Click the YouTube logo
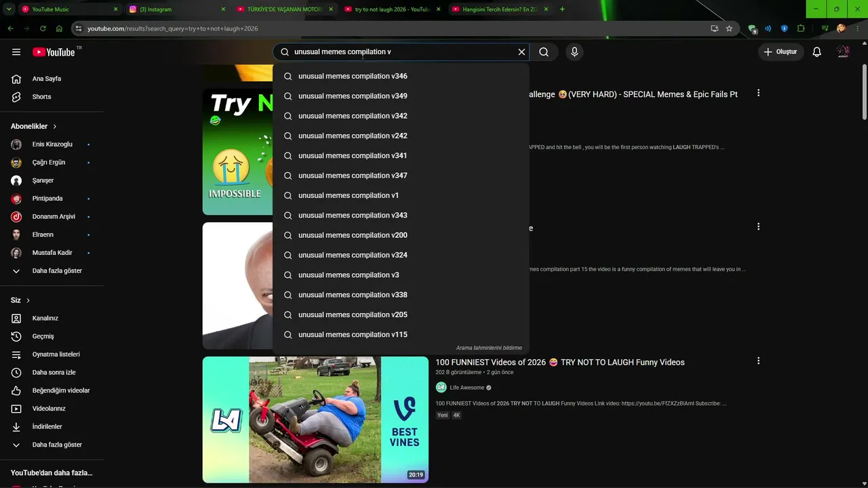 54,52
